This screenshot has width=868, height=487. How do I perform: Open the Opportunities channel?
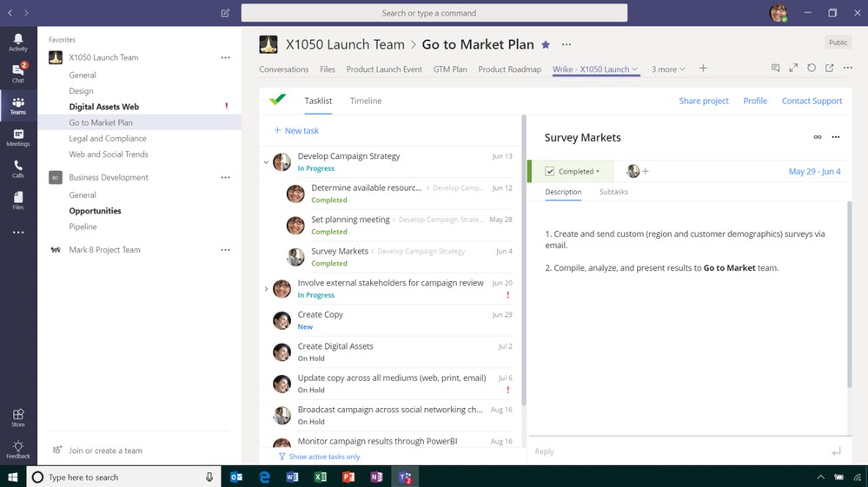95,211
